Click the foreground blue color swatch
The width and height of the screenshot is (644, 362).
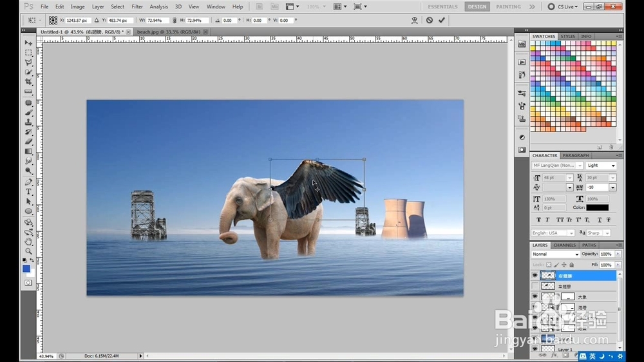(26, 269)
